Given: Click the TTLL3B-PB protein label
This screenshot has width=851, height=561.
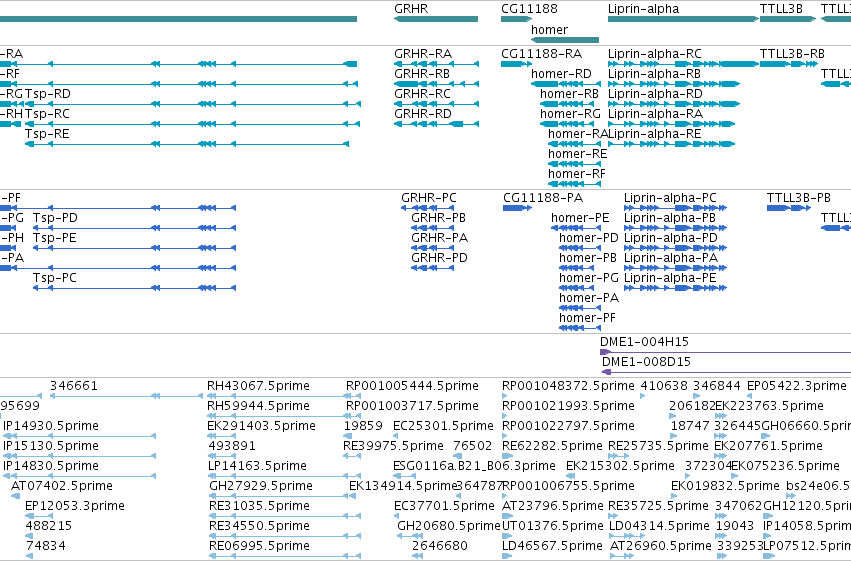Looking at the screenshot, I should (x=798, y=198).
